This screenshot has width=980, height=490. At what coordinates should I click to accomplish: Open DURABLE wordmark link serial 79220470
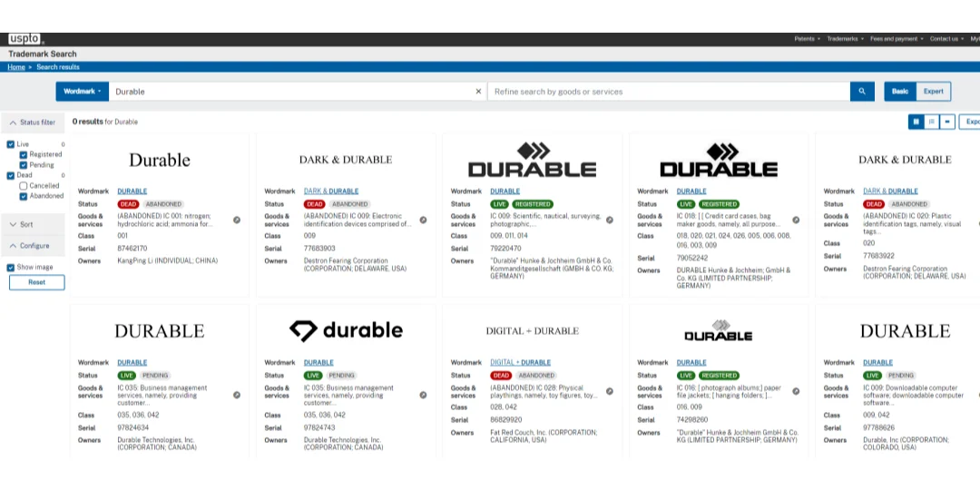point(505,191)
